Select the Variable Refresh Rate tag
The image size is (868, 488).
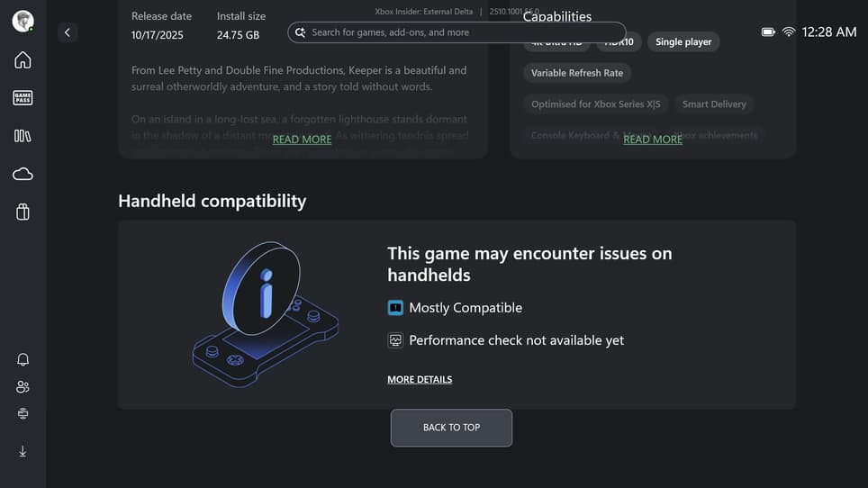[x=577, y=73]
